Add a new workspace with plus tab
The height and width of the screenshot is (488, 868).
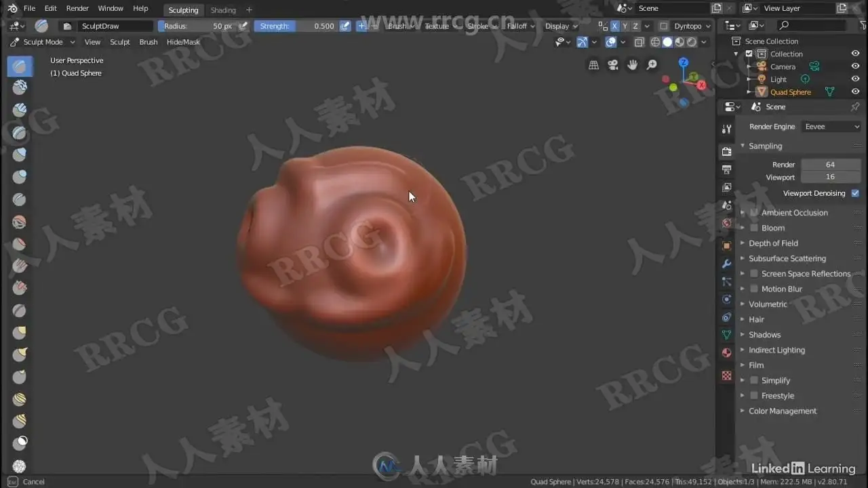point(249,9)
